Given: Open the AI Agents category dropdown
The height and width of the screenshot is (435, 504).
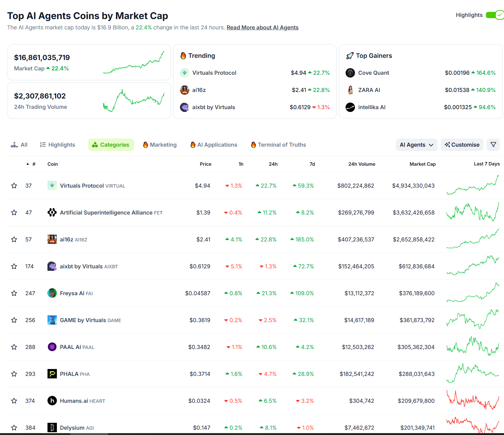Looking at the screenshot, I should pyautogui.click(x=417, y=145).
